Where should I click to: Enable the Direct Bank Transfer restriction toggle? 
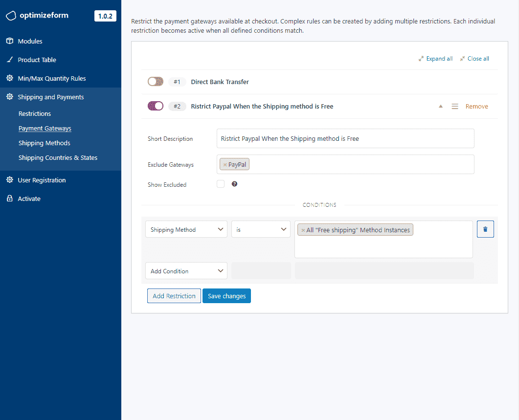coord(155,82)
